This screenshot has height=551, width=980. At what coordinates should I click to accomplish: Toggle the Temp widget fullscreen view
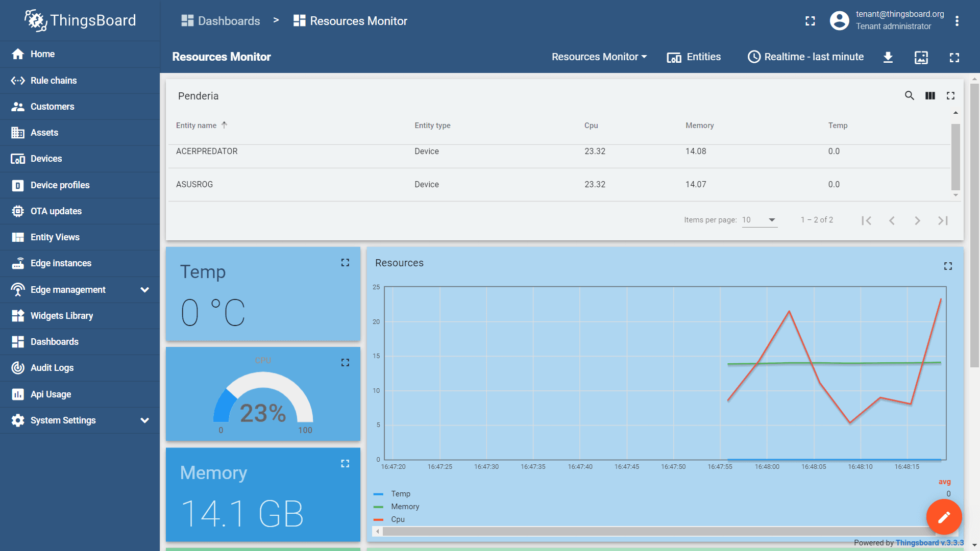(x=346, y=262)
